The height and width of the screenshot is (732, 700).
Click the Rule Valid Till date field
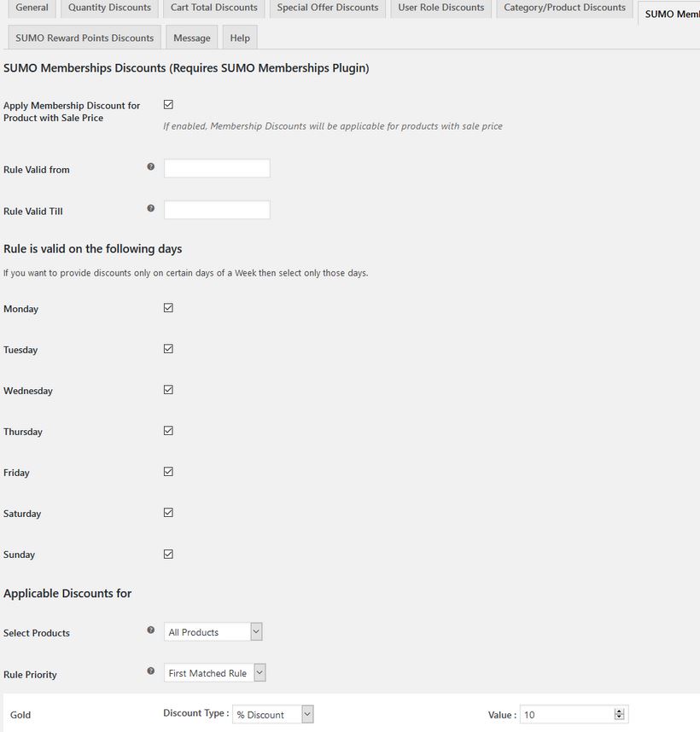[x=217, y=210]
